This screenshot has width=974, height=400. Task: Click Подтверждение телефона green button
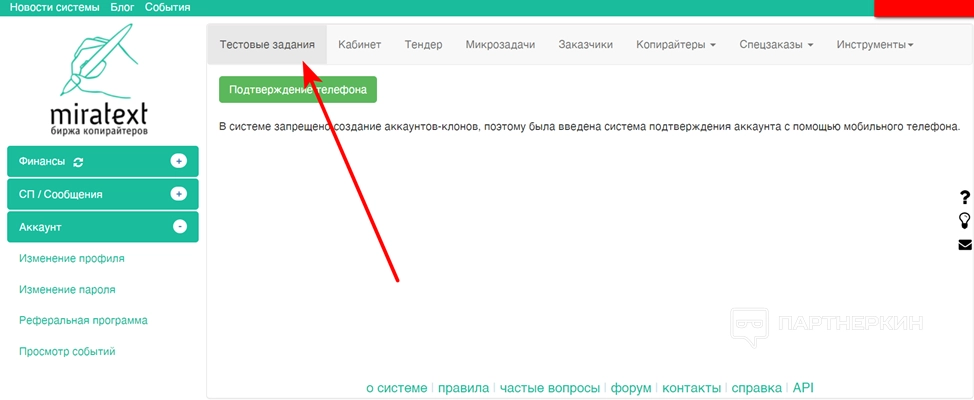tap(298, 89)
